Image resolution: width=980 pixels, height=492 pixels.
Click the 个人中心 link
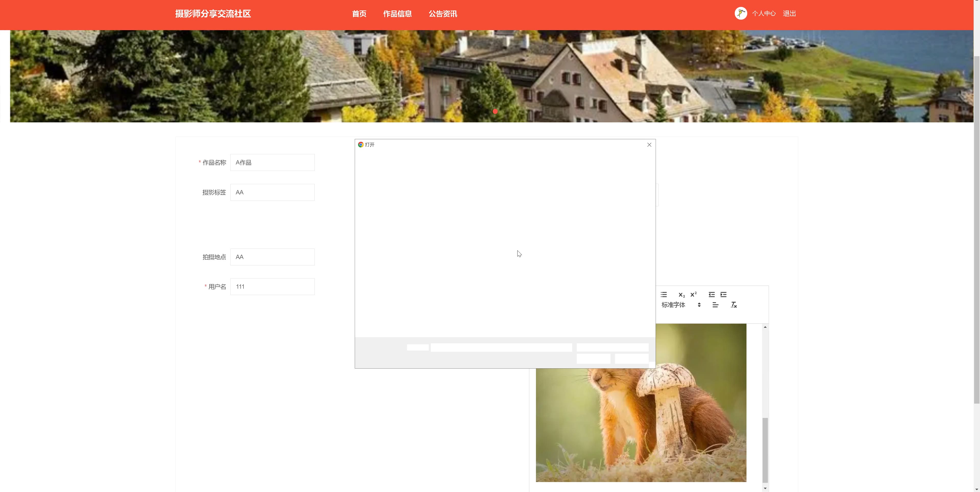[x=764, y=14]
